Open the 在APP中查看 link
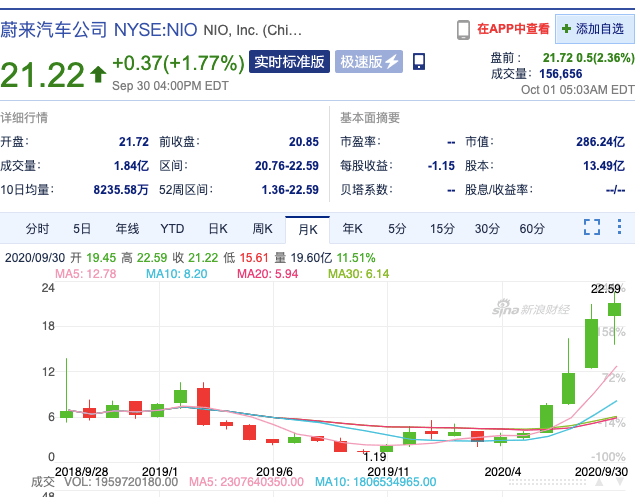Screen dimensions: 641x497 pos(513,29)
